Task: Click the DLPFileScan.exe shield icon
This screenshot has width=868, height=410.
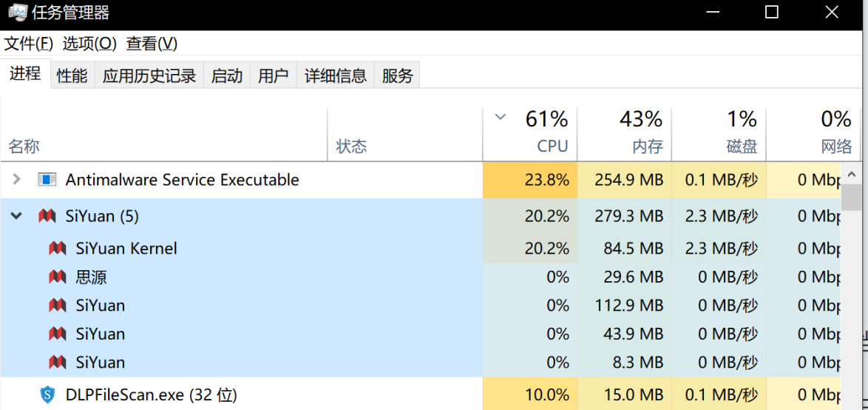Action: pos(48,395)
